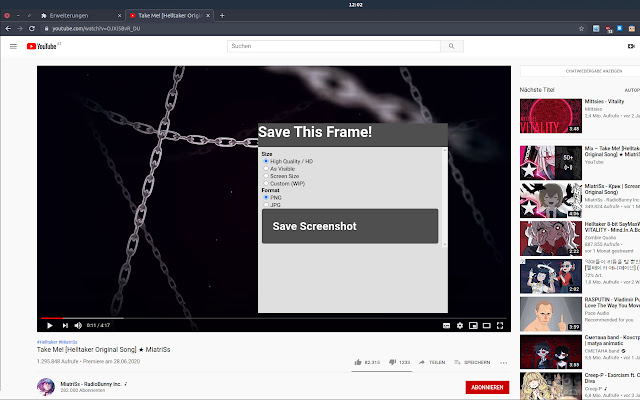Open the rightmost orange extension icon

click(632, 29)
